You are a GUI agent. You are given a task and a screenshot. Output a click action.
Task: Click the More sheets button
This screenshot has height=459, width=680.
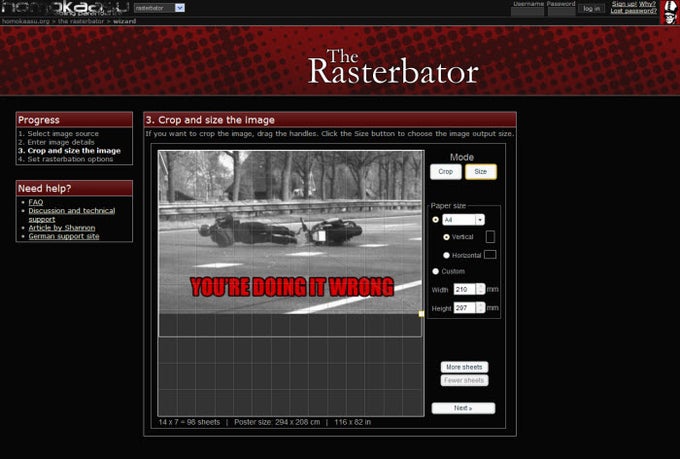coord(464,367)
